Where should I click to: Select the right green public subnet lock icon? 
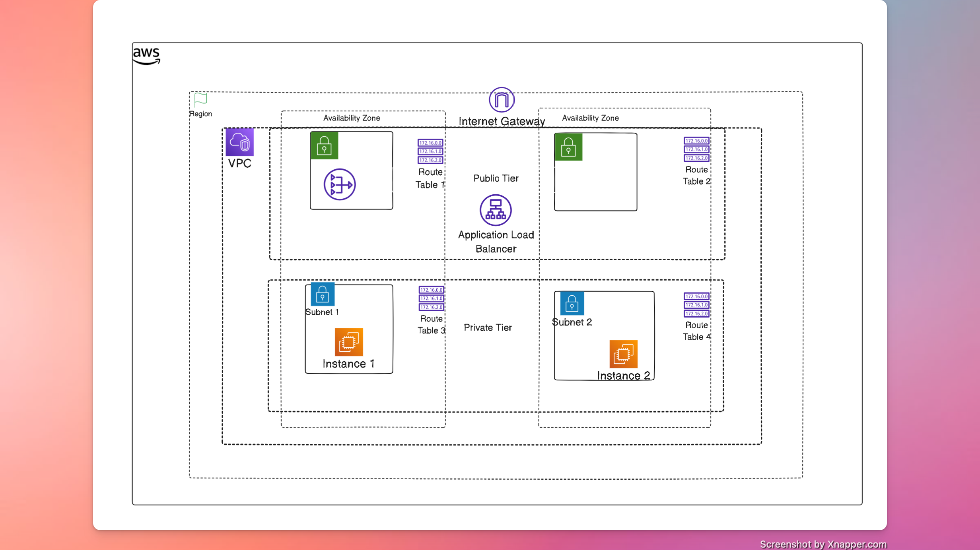click(x=568, y=147)
